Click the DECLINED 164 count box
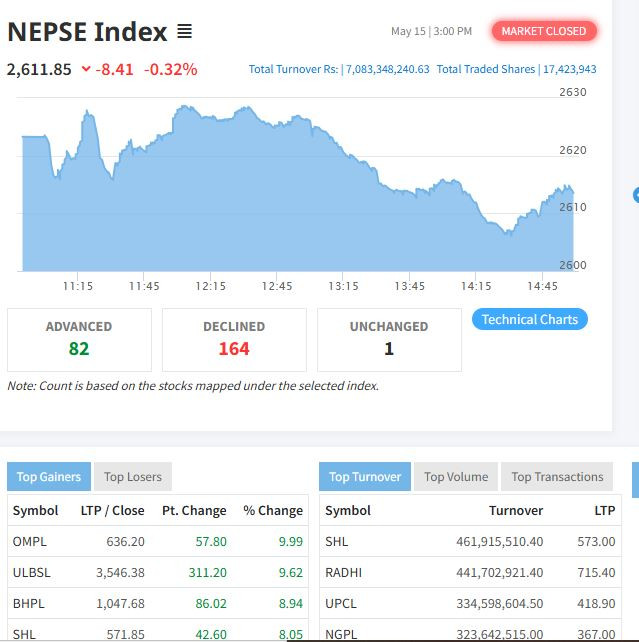Viewport: 639px width, 642px height. (x=234, y=339)
